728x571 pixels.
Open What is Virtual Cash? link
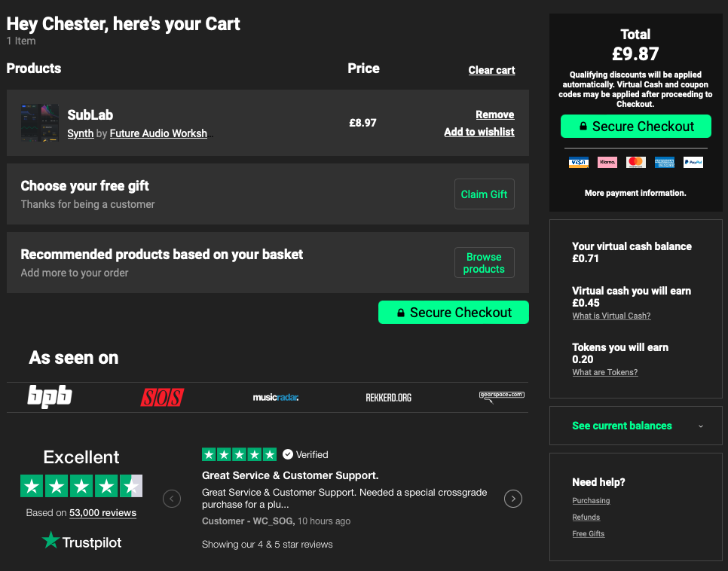pyautogui.click(x=611, y=316)
